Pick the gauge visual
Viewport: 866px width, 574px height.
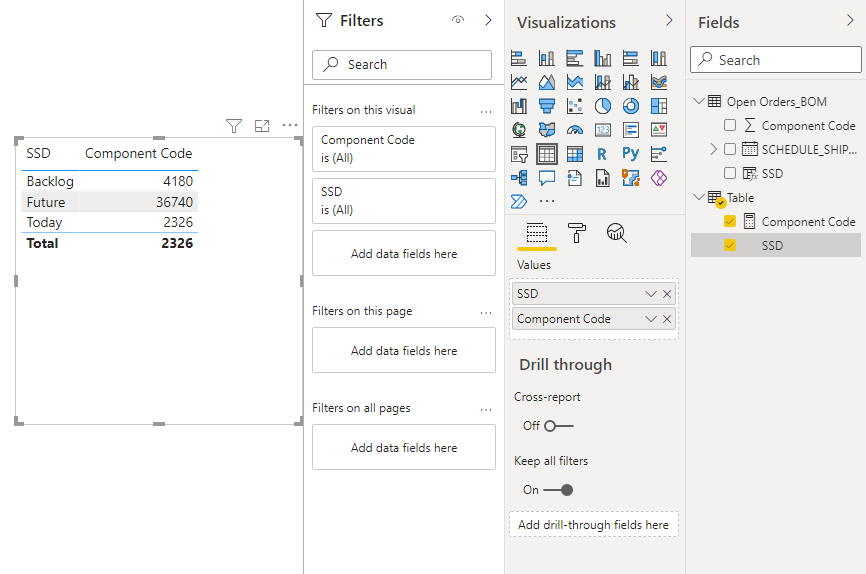[x=574, y=130]
